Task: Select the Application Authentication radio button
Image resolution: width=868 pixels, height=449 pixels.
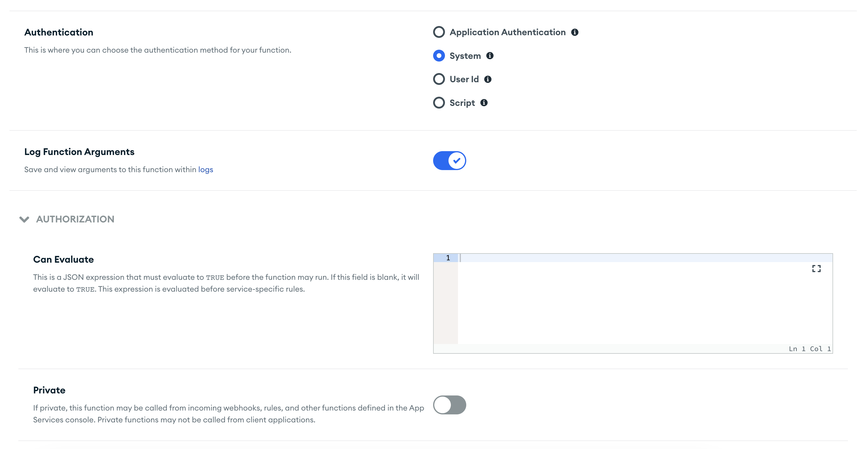Action: click(x=439, y=32)
